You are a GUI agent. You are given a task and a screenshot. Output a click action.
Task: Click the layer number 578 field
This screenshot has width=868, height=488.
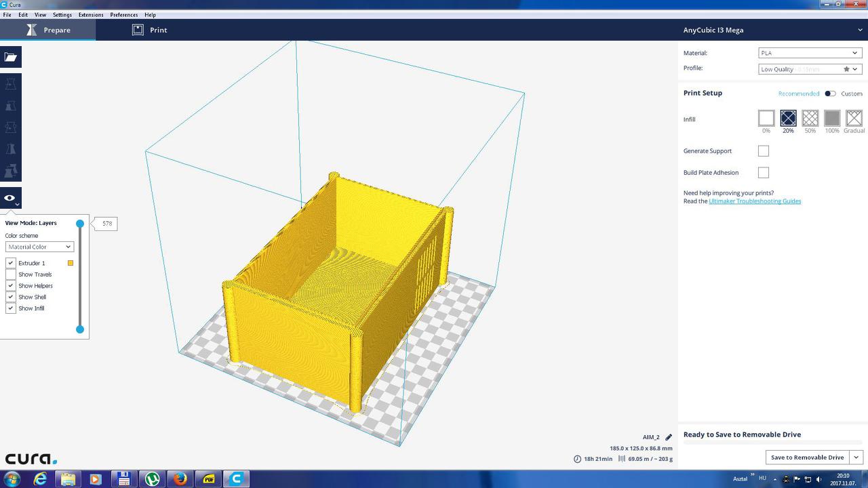(x=107, y=224)
